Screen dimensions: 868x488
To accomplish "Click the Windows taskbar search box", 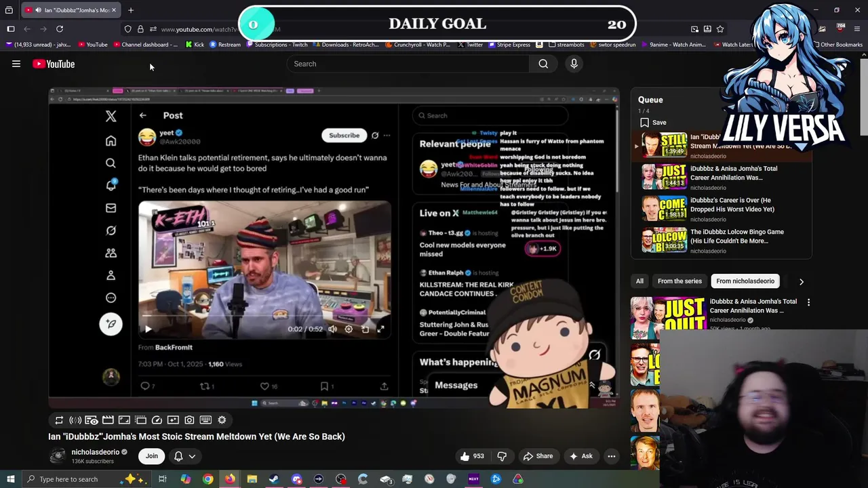I will pos(87,479).
